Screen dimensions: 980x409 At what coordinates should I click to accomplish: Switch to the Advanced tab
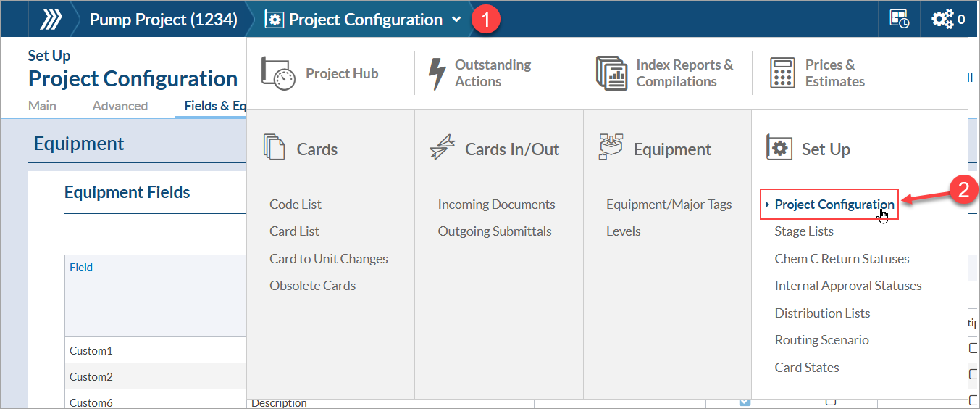[x=120, y=106]
